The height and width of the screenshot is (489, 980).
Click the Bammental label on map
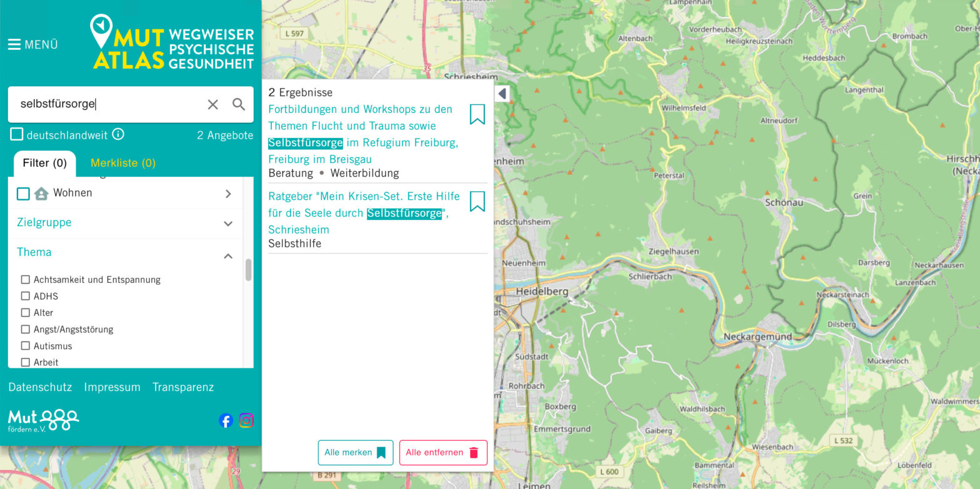[x=714, y=466]
